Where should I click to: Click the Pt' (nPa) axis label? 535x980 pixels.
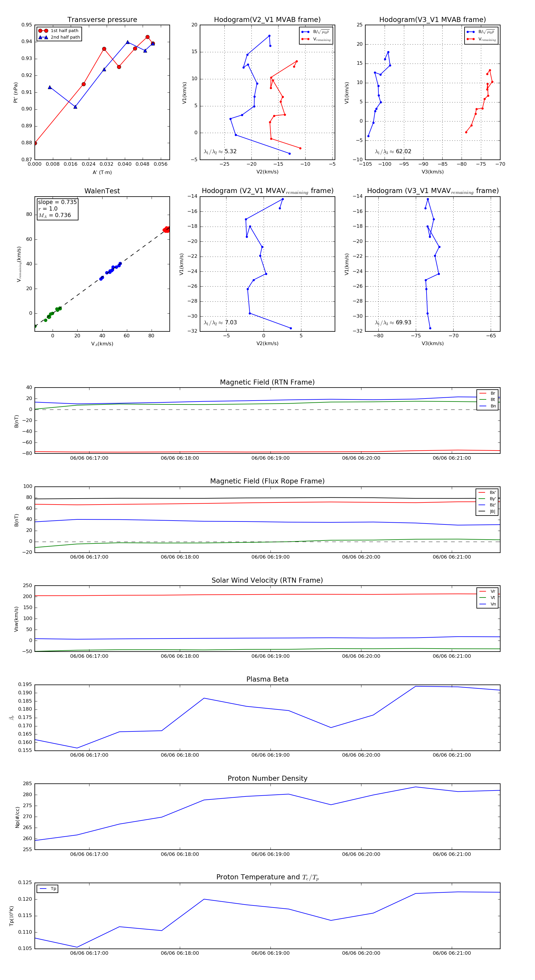click(x=16, y=92)
